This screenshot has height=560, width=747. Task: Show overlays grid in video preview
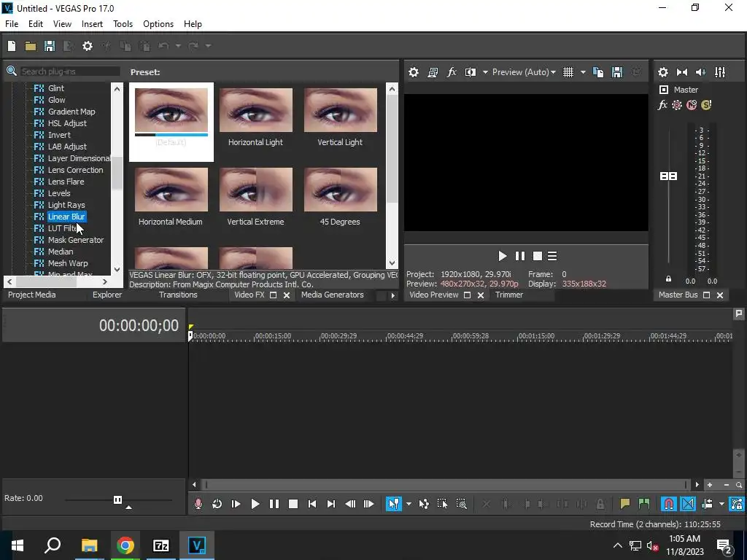pos(568,72)
